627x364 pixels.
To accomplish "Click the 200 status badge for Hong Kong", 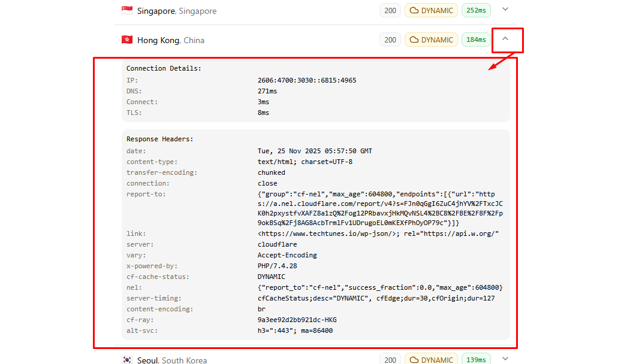I will (390, 40).
